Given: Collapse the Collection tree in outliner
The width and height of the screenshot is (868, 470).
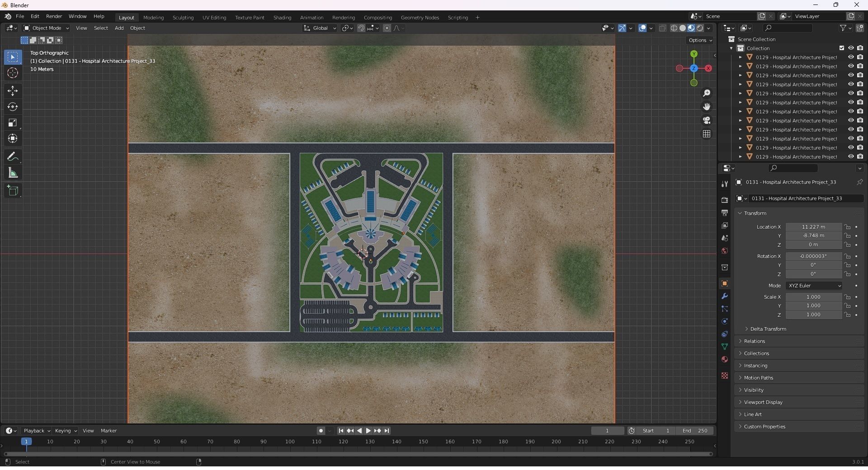Looking at the screenshot, I should [731, 48].
